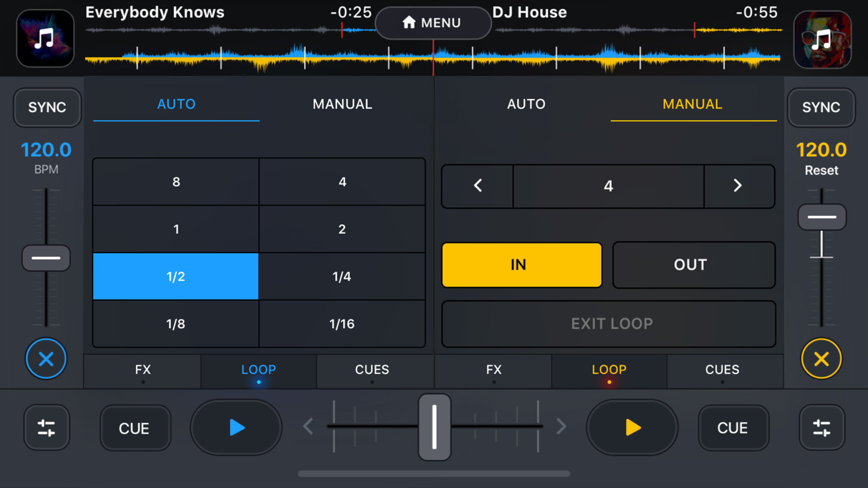
Task: Click the DJ House track title
Action: pyautogui.click(x=530, y=13)
